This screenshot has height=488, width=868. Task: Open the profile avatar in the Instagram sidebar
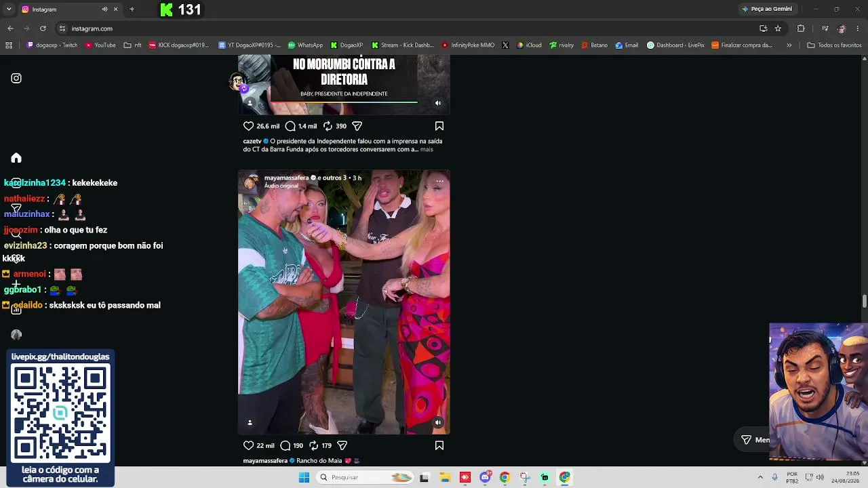[x=16, y=334]
